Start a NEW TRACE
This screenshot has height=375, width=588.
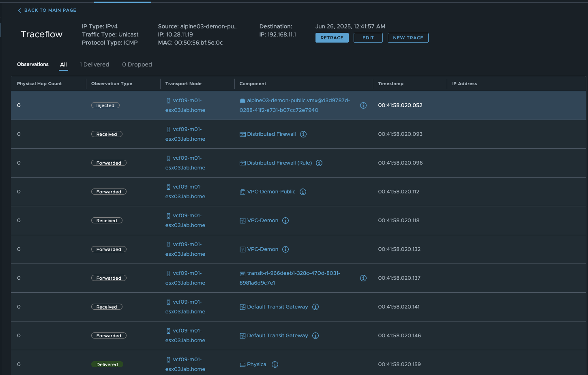tap(408, 37)
